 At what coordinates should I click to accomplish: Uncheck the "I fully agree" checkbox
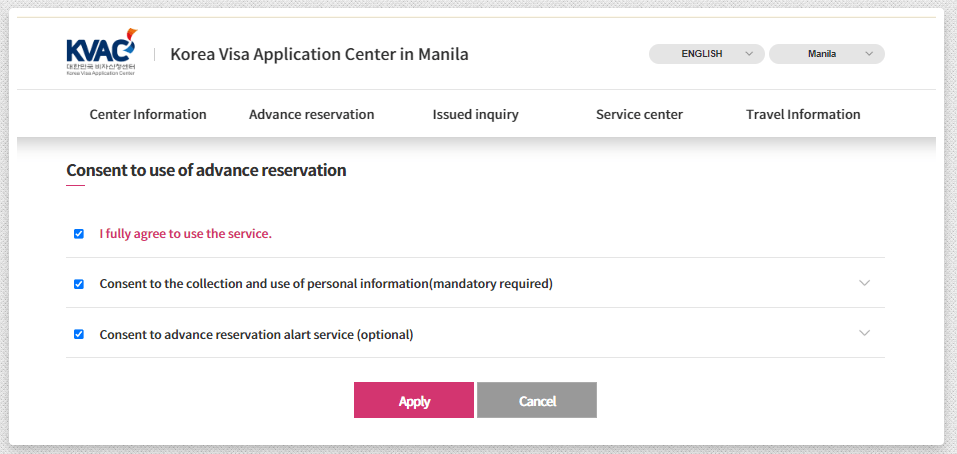(79, 234)
